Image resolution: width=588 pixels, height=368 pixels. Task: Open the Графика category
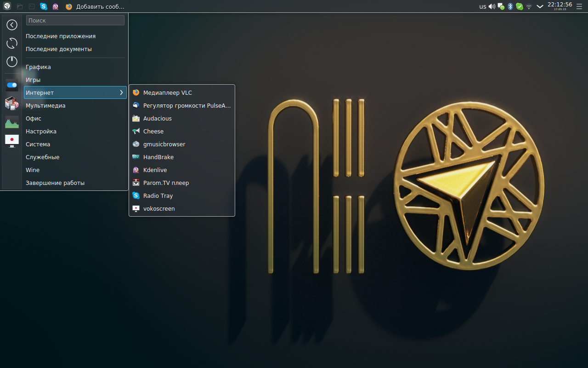click(x=38, y=67)
